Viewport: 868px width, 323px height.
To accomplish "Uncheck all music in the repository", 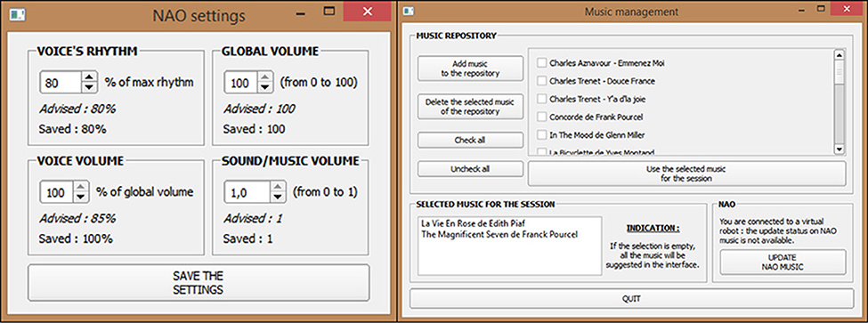I will pos(470,169).
